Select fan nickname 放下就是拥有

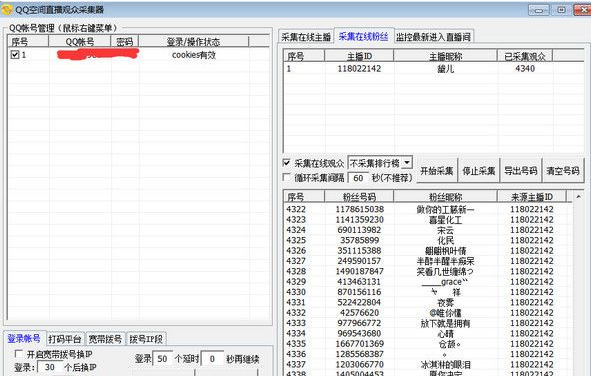click(x=445, y=323)
